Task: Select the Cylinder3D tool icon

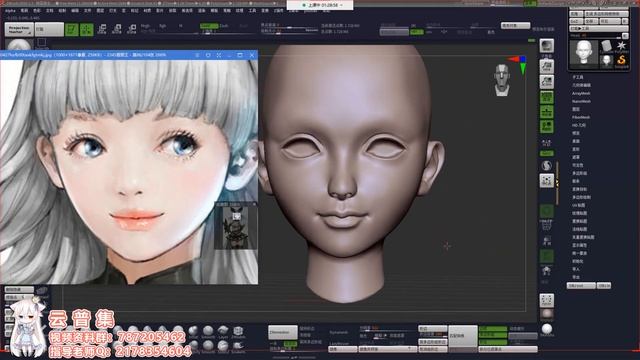Action: [x=607, y=46]
